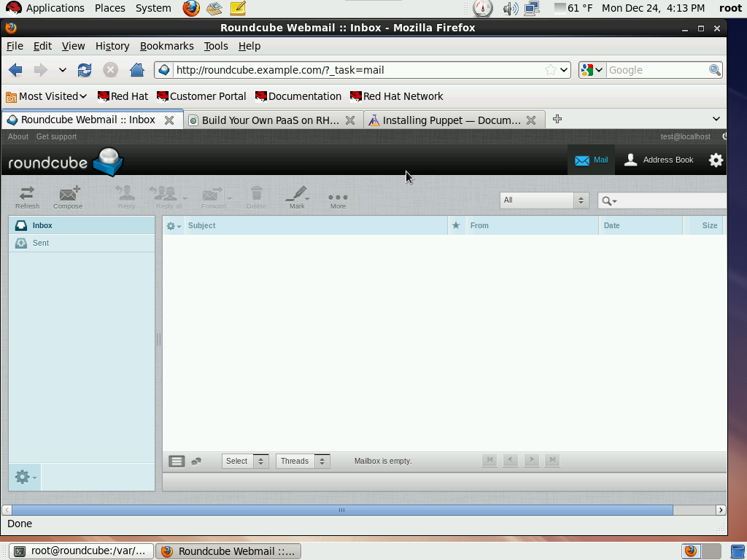Open search options magnifier dropdown
Image resolution: width=747 pixels, height=560 pixels.
point(609,201)
